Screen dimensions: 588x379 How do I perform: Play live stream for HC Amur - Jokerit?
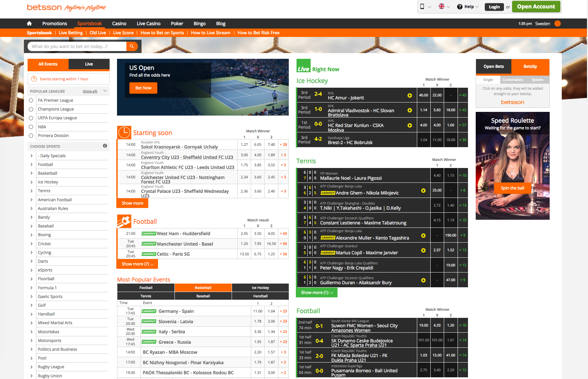pos(409,95)
